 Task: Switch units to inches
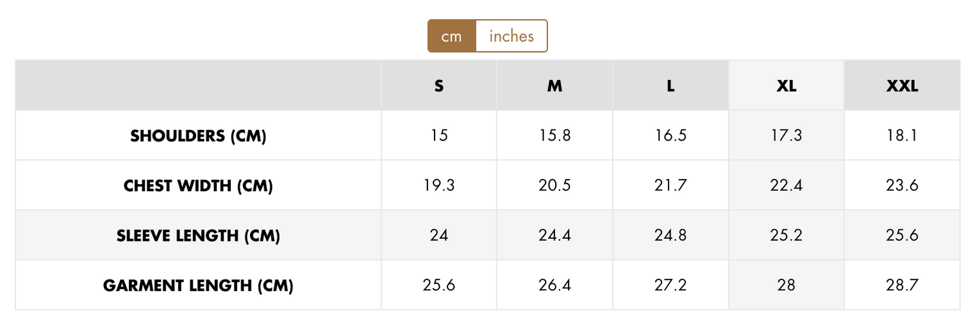pyautogui.click(x=511, y=36)
